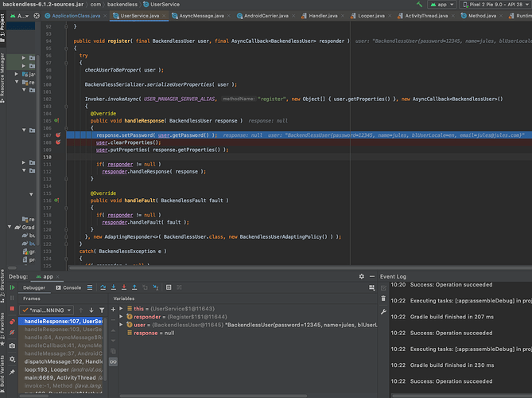
Task: Open Android project view dropdown
Action: point(19,16)
